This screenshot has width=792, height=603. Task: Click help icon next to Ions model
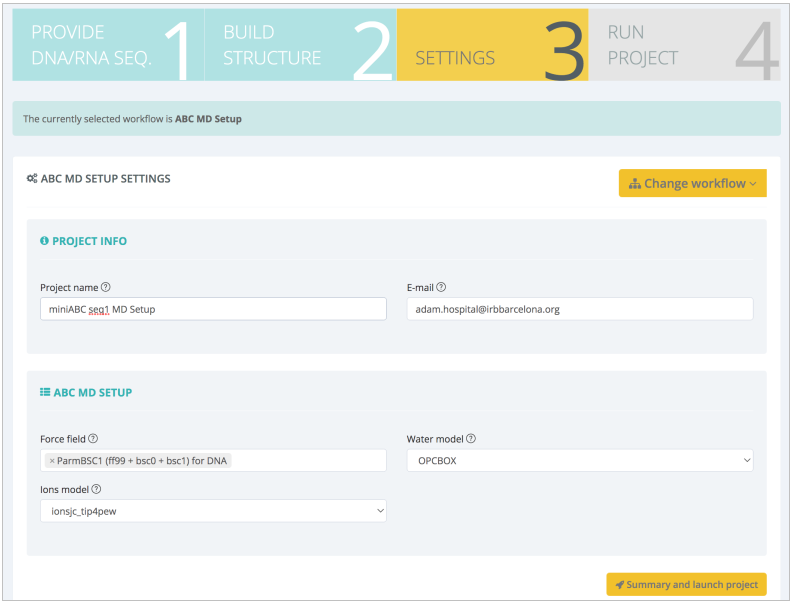click(97, 490)
